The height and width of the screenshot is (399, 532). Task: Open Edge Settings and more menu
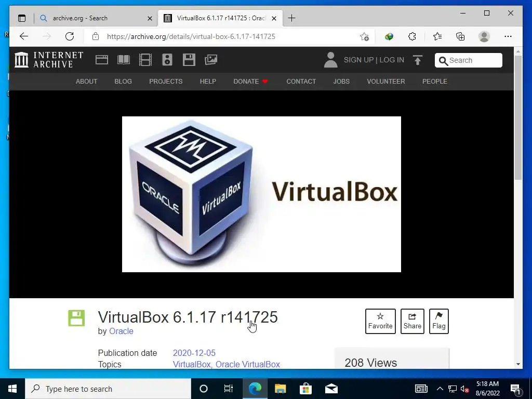pyautogui.click(x=508, y=36)
